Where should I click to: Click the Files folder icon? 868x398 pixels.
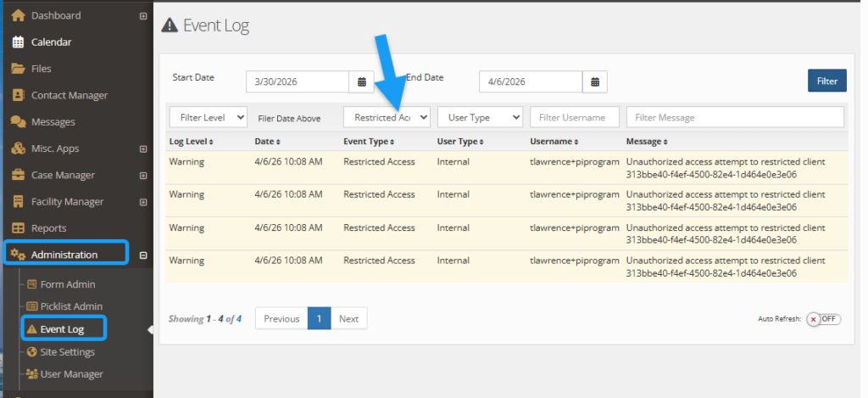click(18, 69)
